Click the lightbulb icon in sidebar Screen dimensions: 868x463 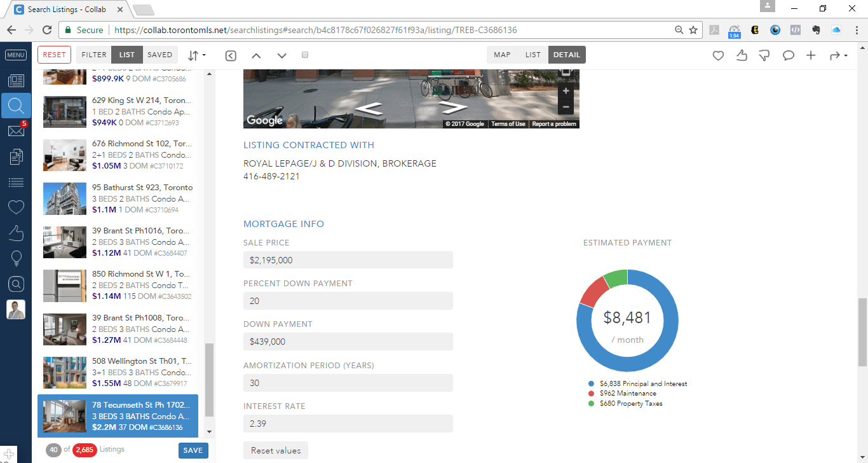pos(16,258)
